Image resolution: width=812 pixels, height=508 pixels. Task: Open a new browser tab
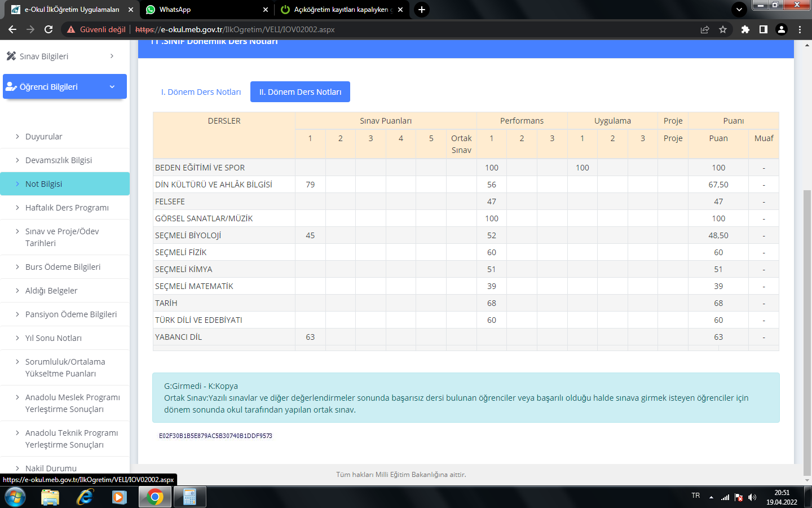click(x=421, y=10)
